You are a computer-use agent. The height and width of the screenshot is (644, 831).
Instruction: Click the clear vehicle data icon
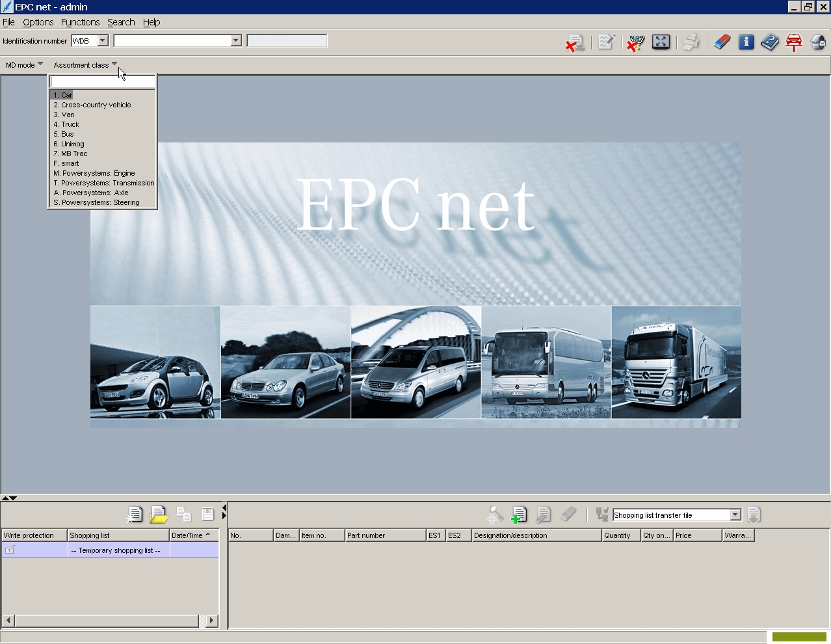tap(575, 43)
